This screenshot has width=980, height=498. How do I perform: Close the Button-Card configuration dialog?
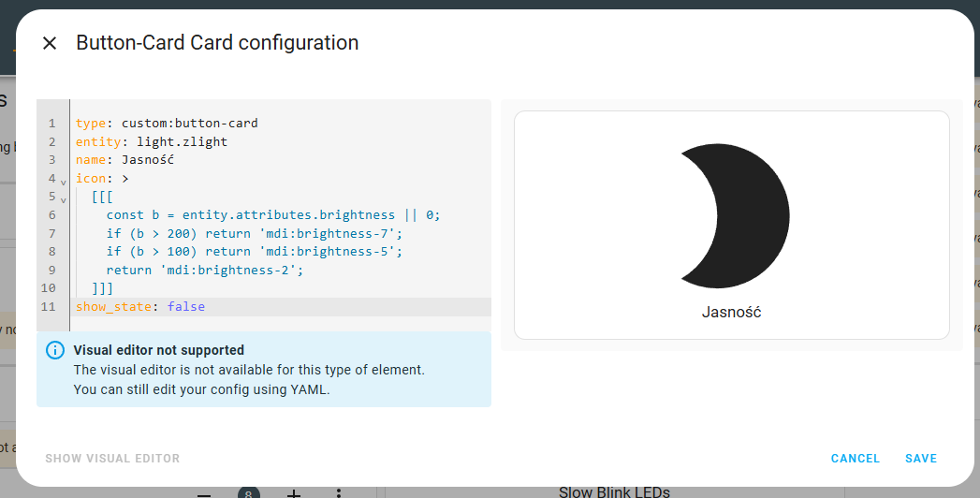point(50,43)
